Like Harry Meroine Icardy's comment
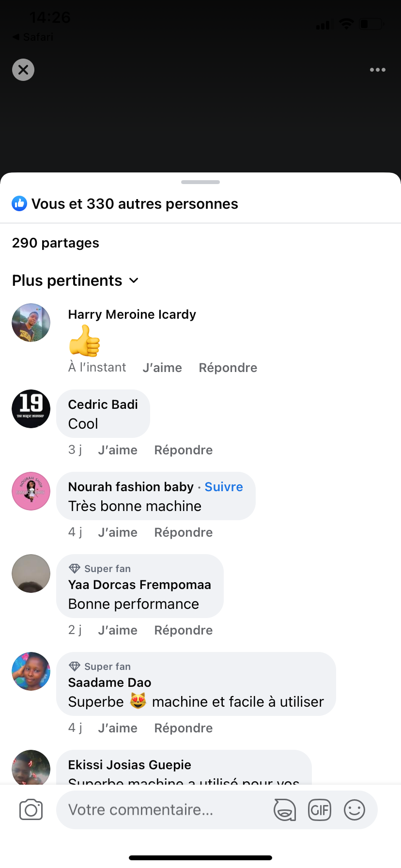This screenshot has height=868, width=401. point(162,368)
